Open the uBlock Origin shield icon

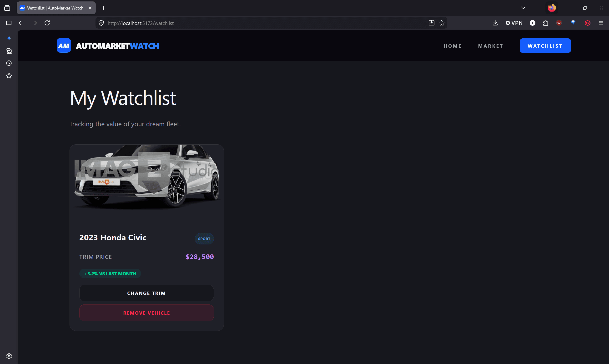(x=559, y=23)
